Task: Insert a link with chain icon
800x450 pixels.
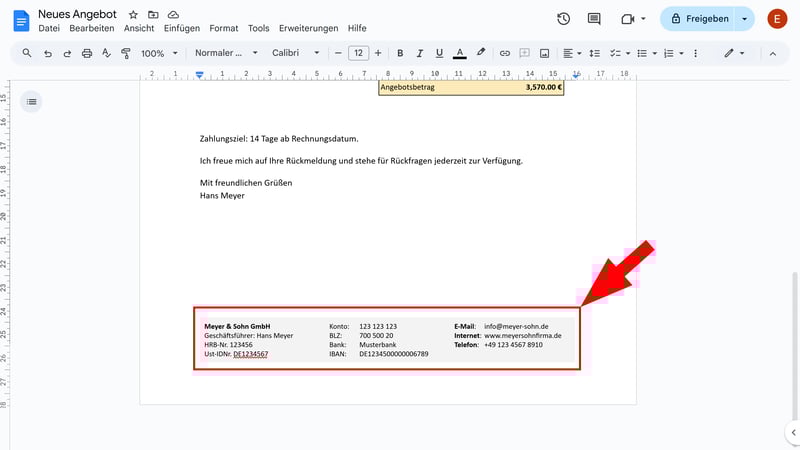Action: pyautogui.click(x=505, y=53)
